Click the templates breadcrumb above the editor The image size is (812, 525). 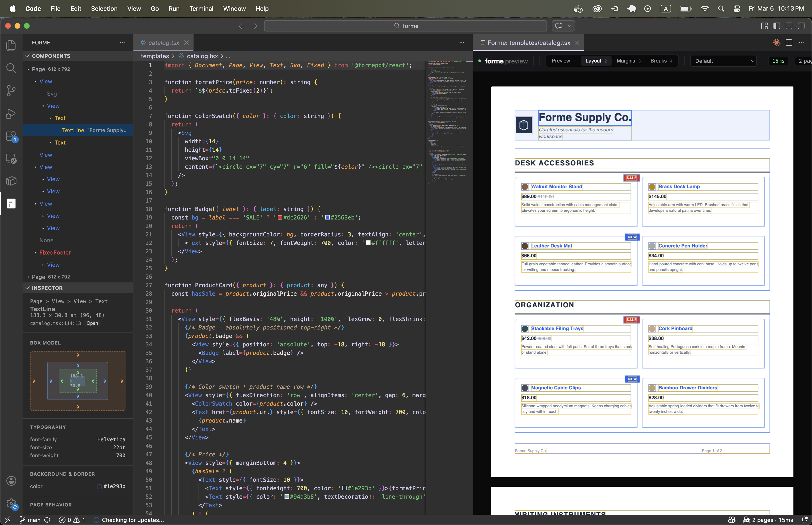coord(154,56)
